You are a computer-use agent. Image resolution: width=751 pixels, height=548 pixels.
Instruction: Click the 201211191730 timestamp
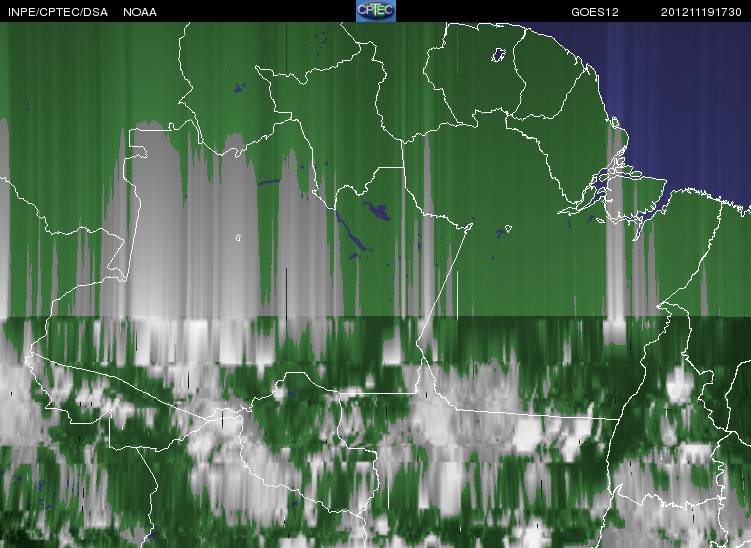[701, 12]
